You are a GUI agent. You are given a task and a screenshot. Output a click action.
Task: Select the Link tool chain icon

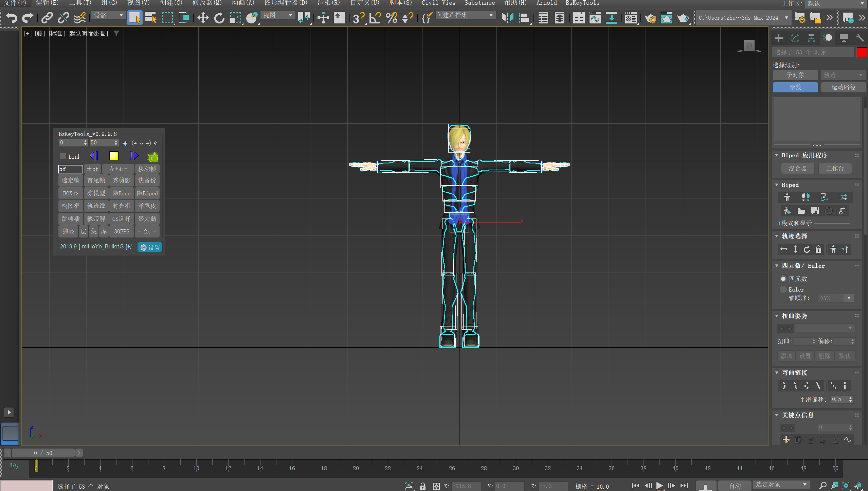click(47, 17)
